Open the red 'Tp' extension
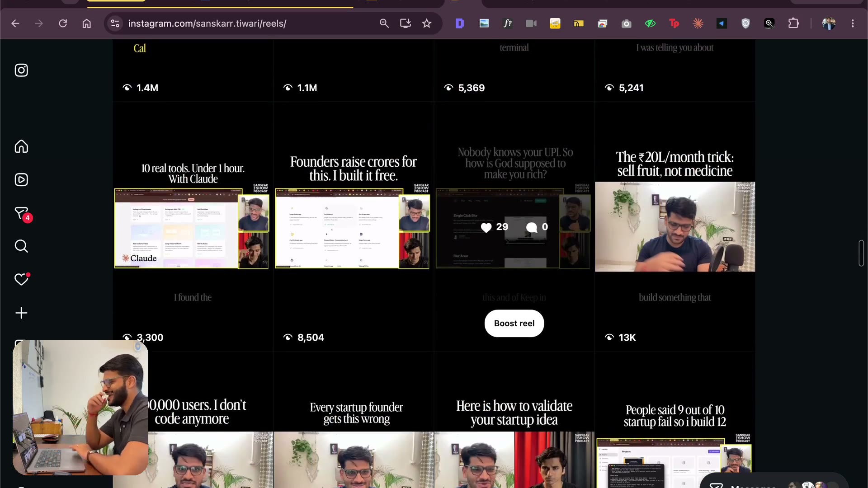Image resolution: width=868 pixels, height=488 pixels. point(674,23)
